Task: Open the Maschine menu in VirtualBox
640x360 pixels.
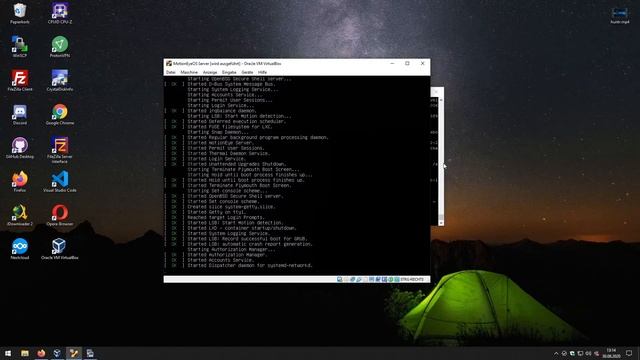Action: click(x=189, y=72)
